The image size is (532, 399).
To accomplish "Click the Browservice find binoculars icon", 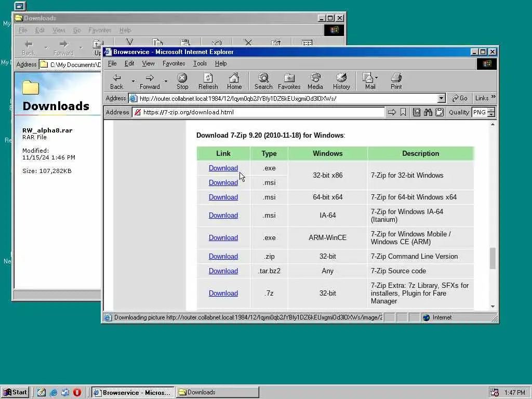I will [428, 112].
